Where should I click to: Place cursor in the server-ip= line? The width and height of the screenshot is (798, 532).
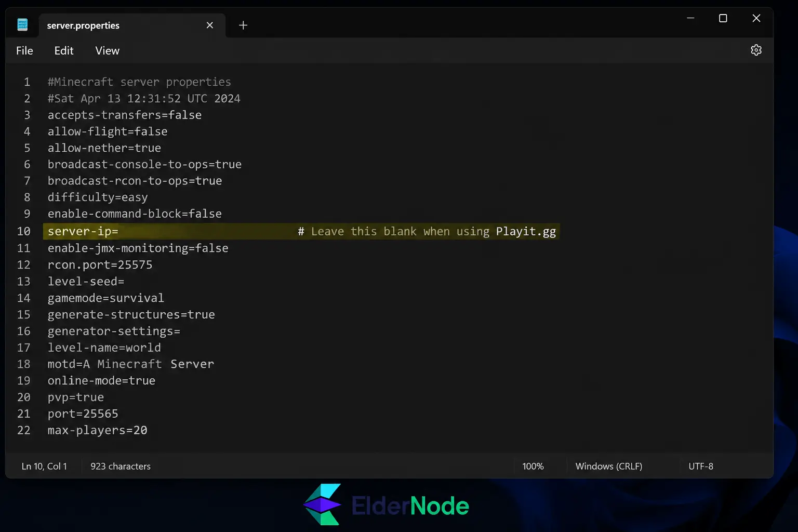pos(83,231)
